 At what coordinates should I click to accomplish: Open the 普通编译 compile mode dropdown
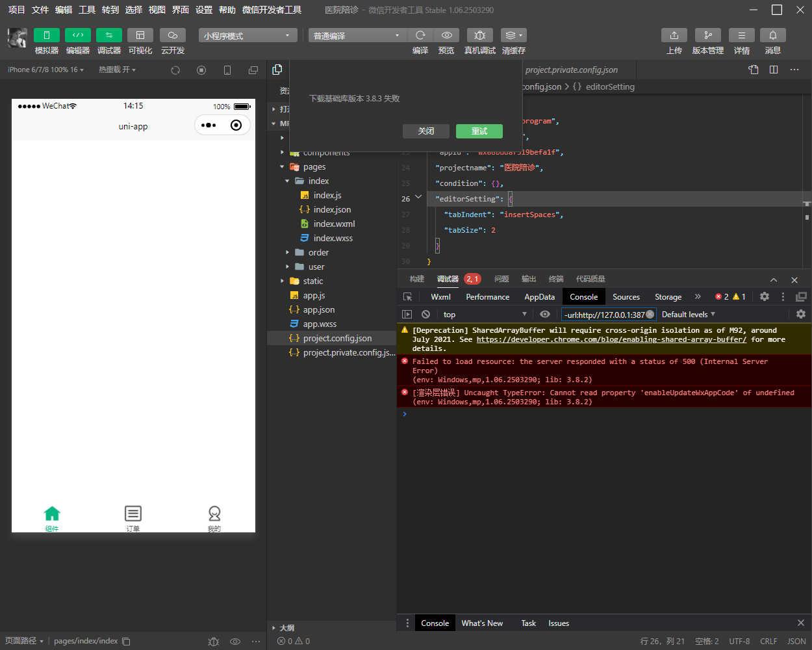pyautogui.click(x=357, y=35)
